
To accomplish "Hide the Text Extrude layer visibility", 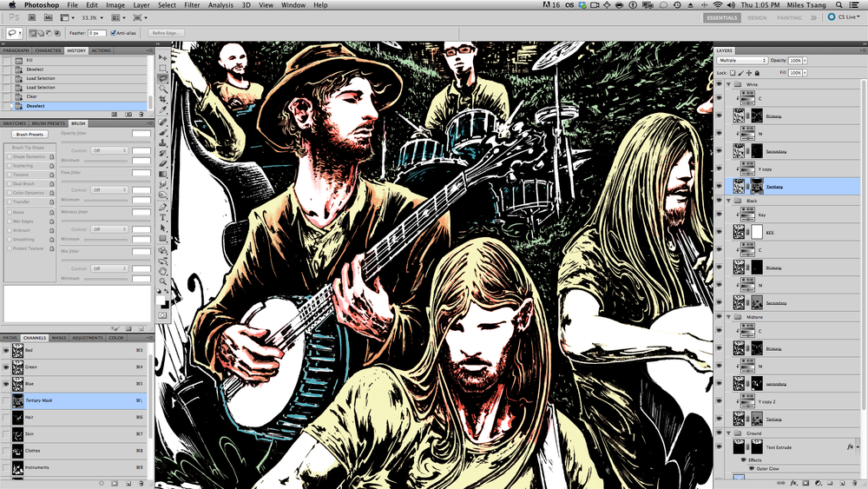I will click(719, 447).
